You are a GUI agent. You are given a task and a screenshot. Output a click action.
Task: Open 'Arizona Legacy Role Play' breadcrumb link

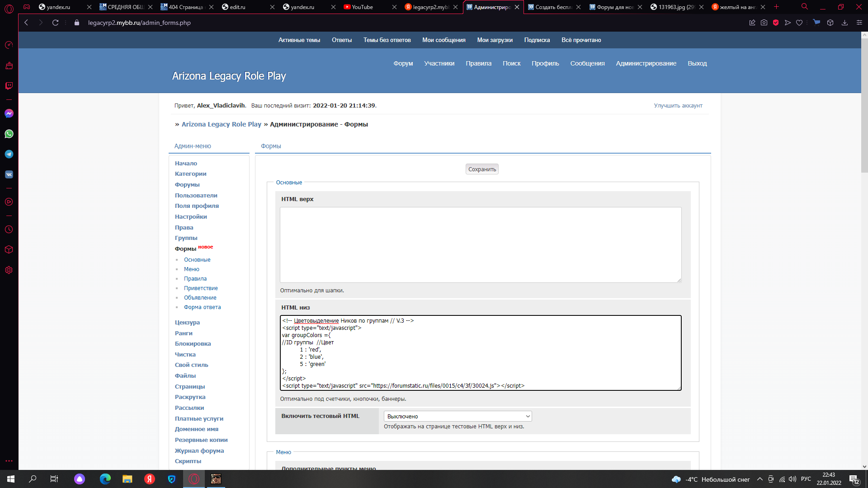click(x=222, y=124)
